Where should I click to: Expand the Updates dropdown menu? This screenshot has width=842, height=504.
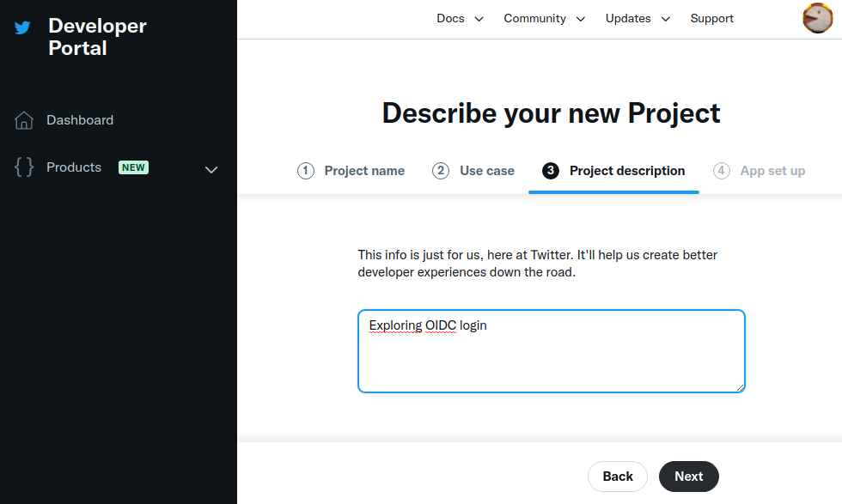pyautogui.click(x=637, y=19)
